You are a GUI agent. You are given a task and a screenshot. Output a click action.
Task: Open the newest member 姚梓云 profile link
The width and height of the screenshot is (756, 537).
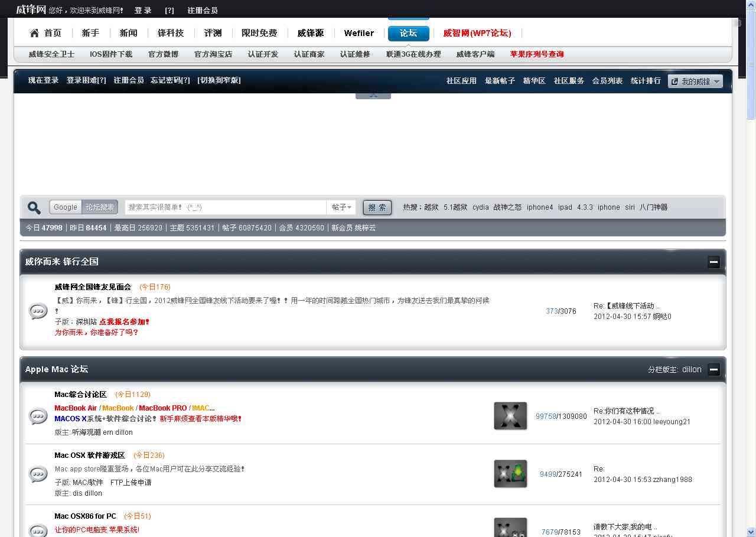coord(364,228)
